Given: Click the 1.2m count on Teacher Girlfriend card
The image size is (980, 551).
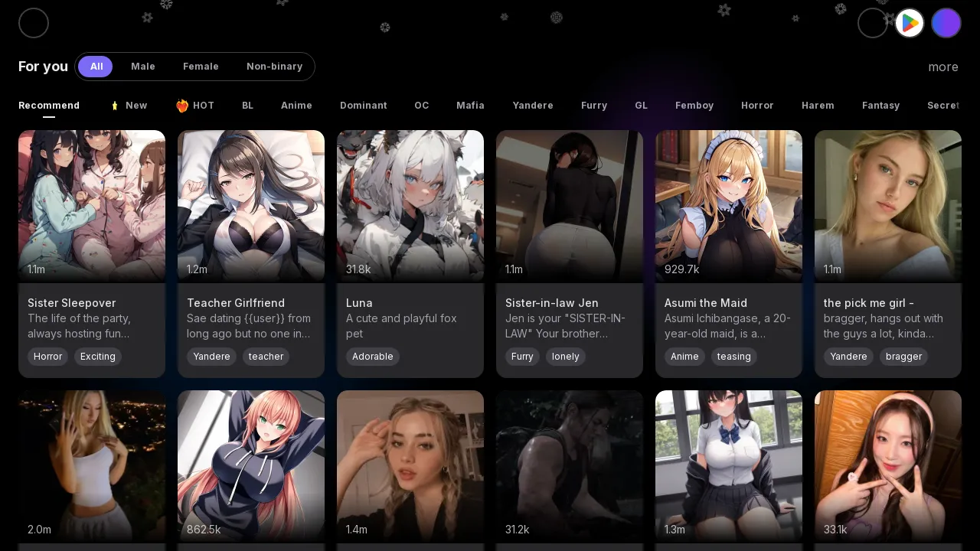Looking at the screenshot, I should (x=197, y=269).
